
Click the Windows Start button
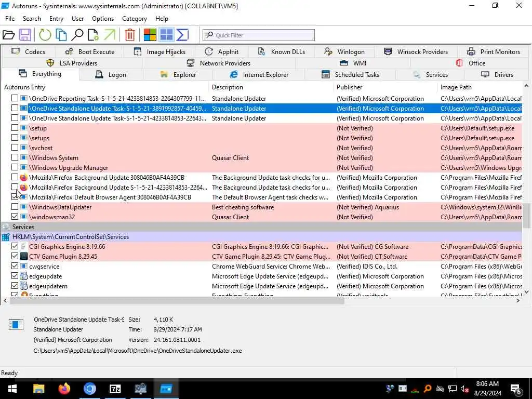coord(12,389)
